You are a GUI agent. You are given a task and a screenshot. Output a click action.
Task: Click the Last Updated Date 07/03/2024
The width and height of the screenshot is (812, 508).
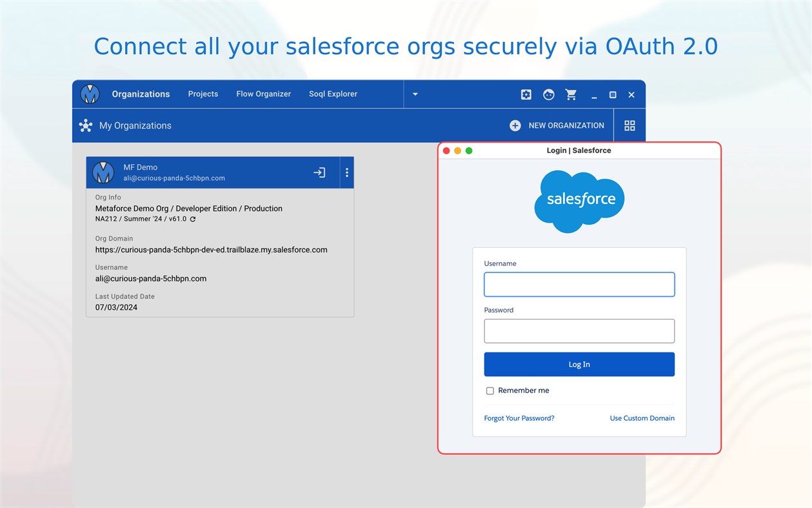tap(116, 307)
